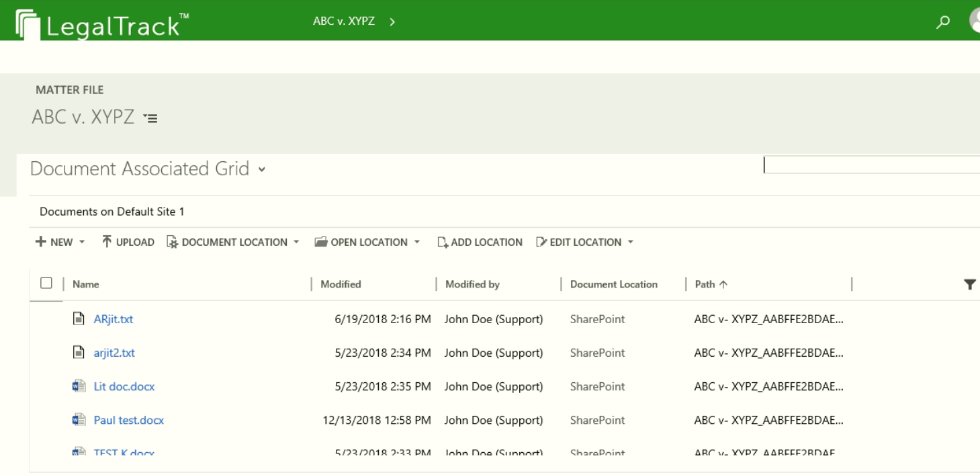This screenshot has width=980, height=475.
Task: Click the user profile avatar
Action: click(x=975, y=20)
